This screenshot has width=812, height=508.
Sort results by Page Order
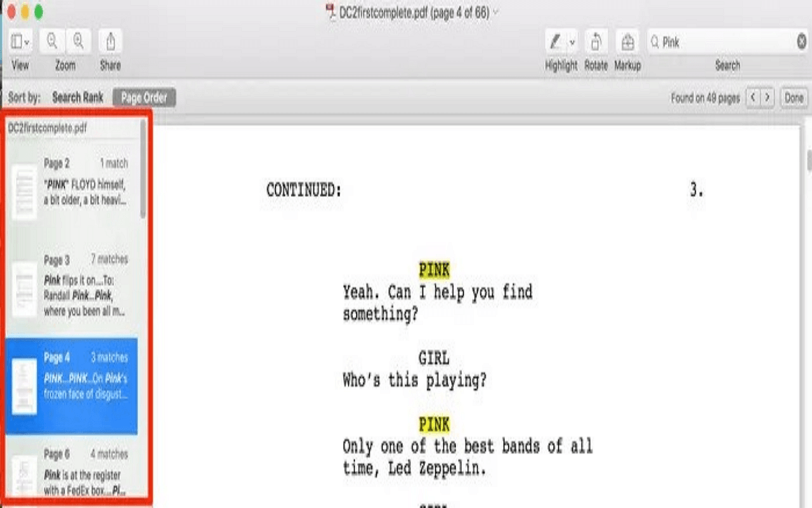coord(144,98)
